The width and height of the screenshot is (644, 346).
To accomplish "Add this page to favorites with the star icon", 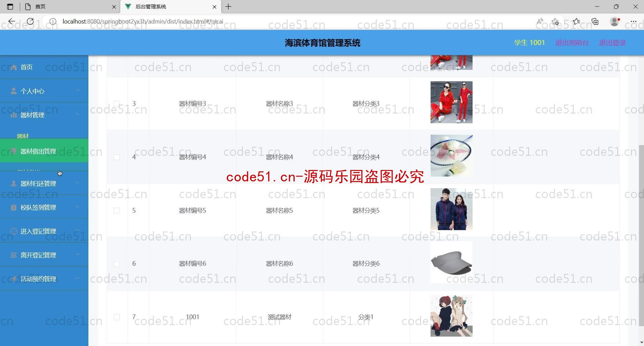I will pos(555,21).
